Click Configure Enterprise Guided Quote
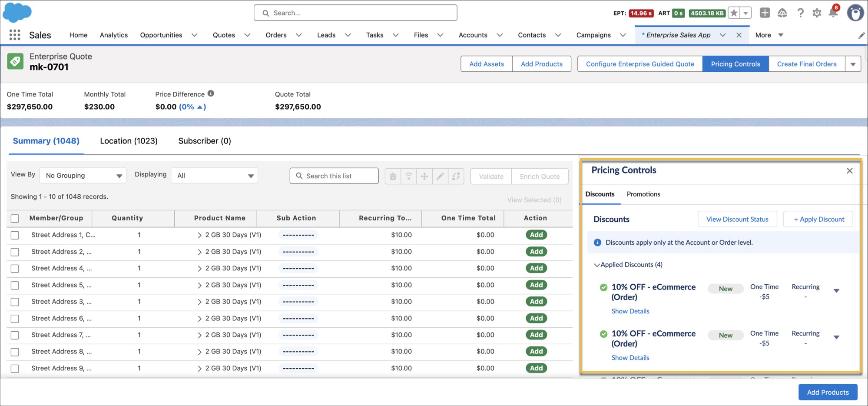Image resolution: width=868 pixels, height=406 pixels. pos(640,64)
